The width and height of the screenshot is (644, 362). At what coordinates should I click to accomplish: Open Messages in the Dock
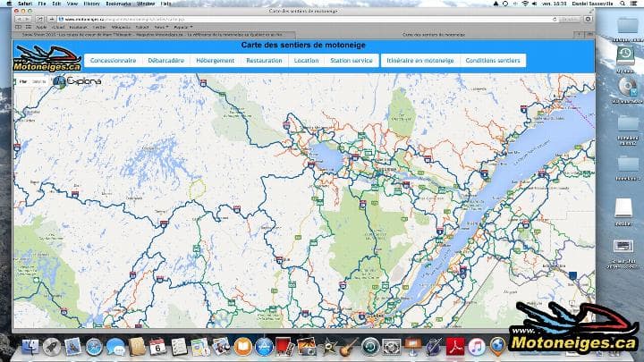(x=115, y=347)
